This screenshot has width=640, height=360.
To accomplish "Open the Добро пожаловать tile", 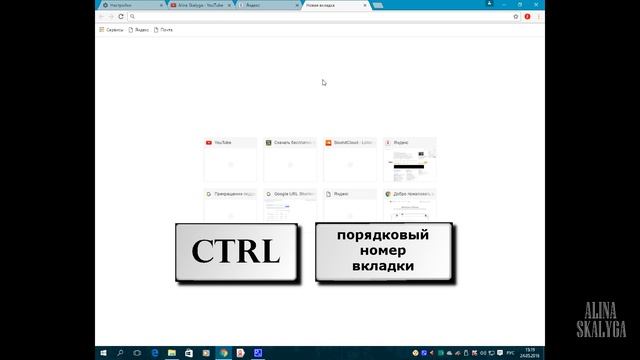I will point(410,206).
